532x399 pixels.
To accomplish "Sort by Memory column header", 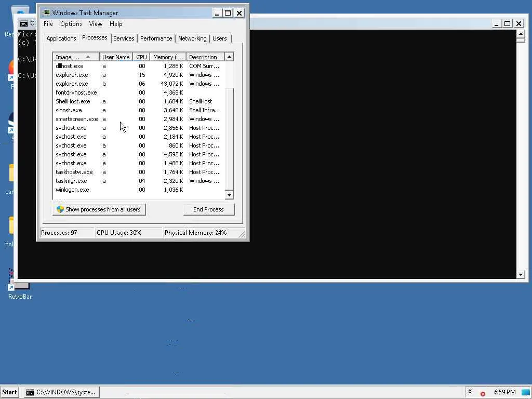I will 168,57.
